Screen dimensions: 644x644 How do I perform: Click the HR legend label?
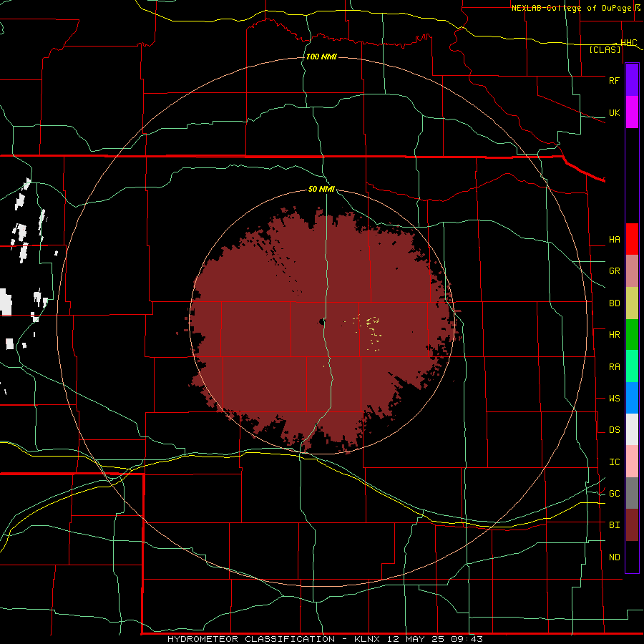pos(614,335)
